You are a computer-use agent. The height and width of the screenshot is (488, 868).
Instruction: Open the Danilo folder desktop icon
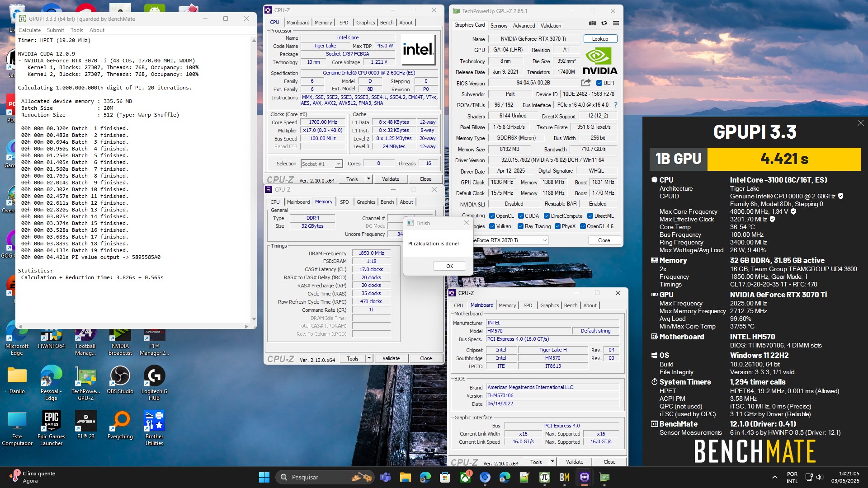[17, 380]
